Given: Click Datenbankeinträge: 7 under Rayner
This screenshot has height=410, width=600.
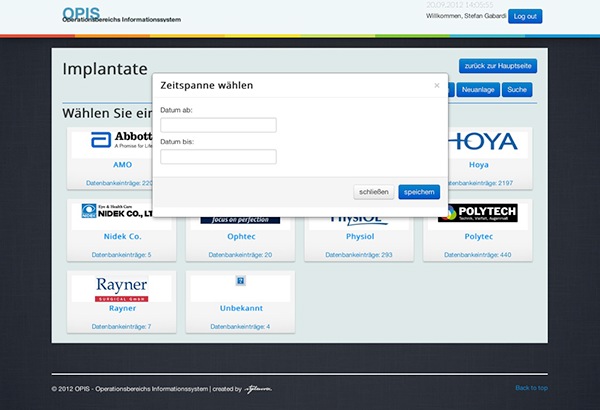Looking at the screenshot, I should click(121, 327).
